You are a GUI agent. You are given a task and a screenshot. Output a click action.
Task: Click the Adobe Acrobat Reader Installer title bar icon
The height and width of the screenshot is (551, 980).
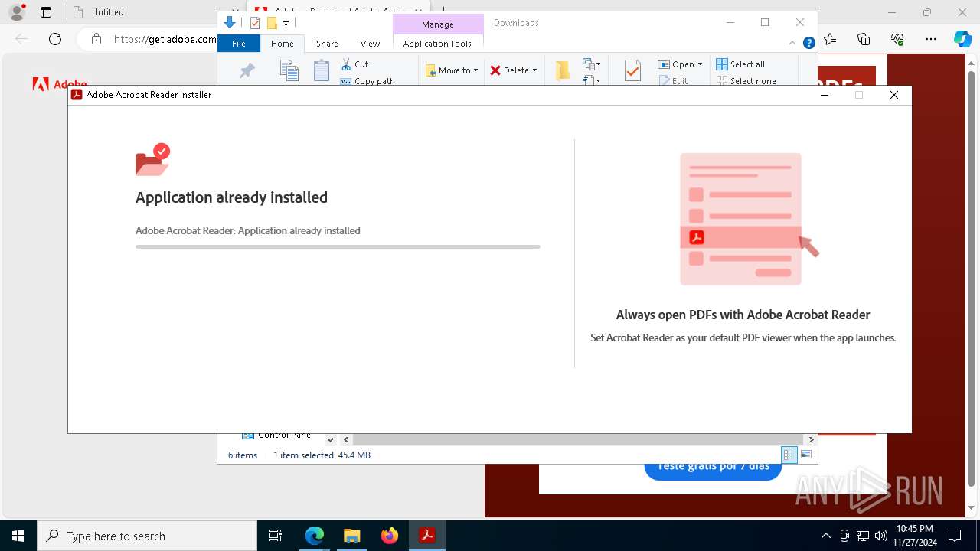[77, 95]
